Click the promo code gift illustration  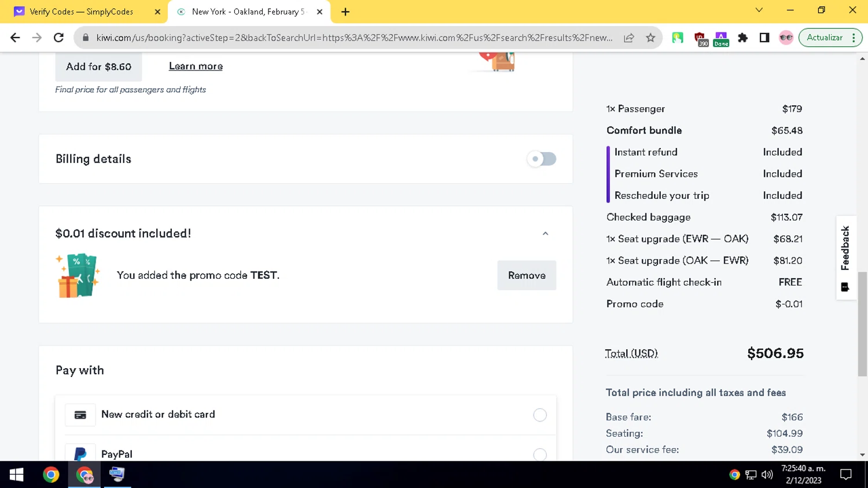click(x=78, y=275)
